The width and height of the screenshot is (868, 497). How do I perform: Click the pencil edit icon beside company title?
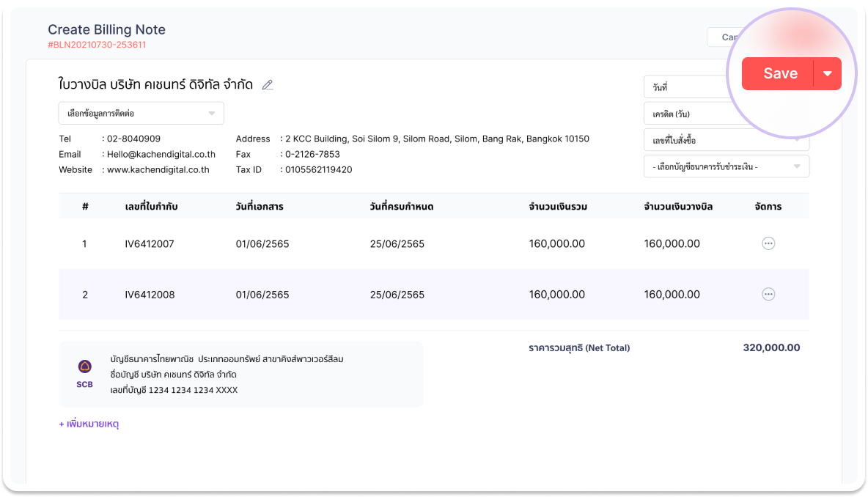click(268, 85)
